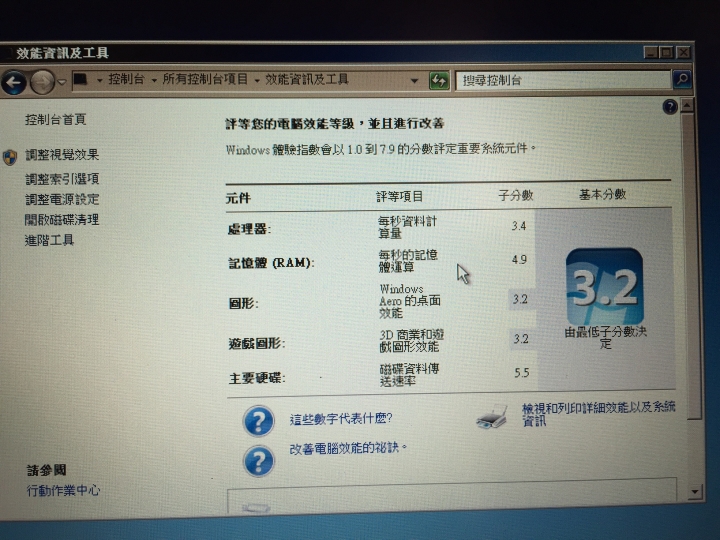Open help via the blue question icon
Image resolution: width=720 pixels, height=540 pixels.
click(670, 107)
